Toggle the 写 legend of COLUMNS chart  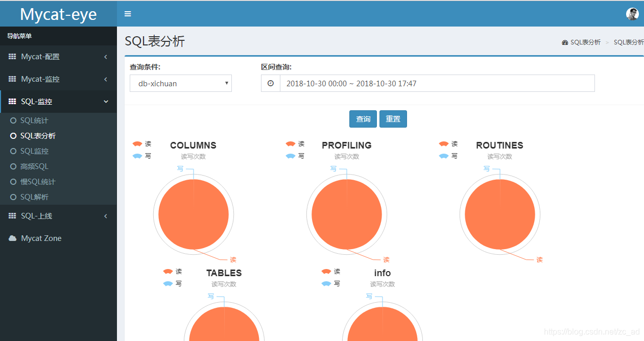coord(141,156)
